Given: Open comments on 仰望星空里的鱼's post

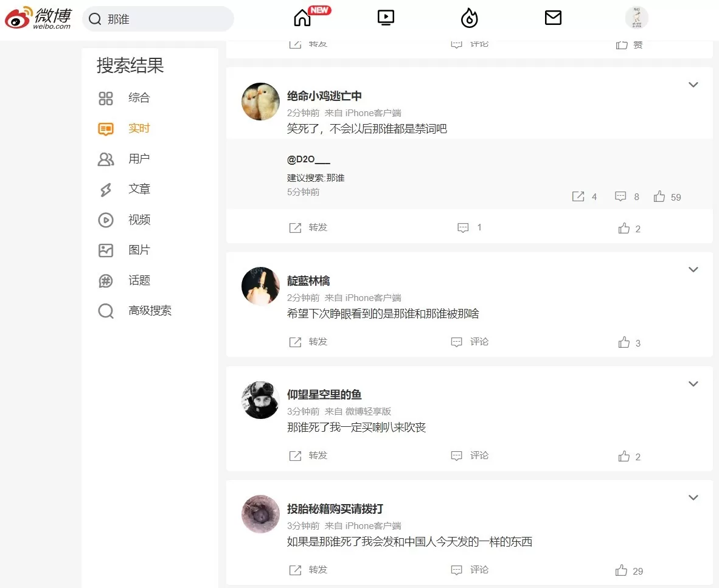Looking at the screenshot, I should 470,455.
